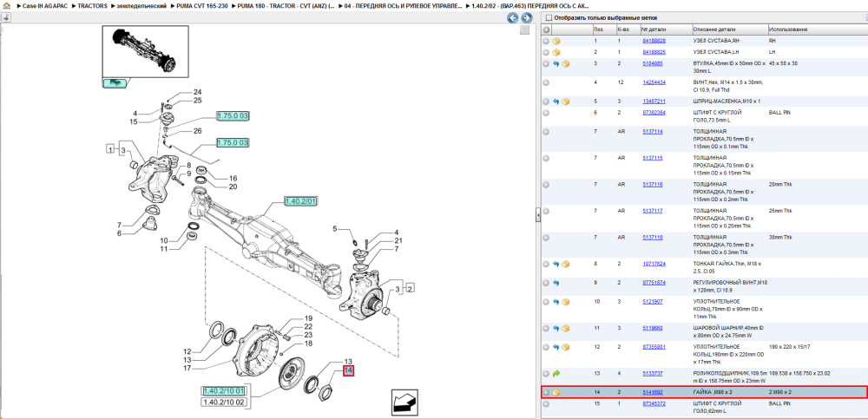Image resolution: width=868 pixels, height=419 pixels.
Task: Select callout 17 in the diagram
Action: [x=187, y=368]
